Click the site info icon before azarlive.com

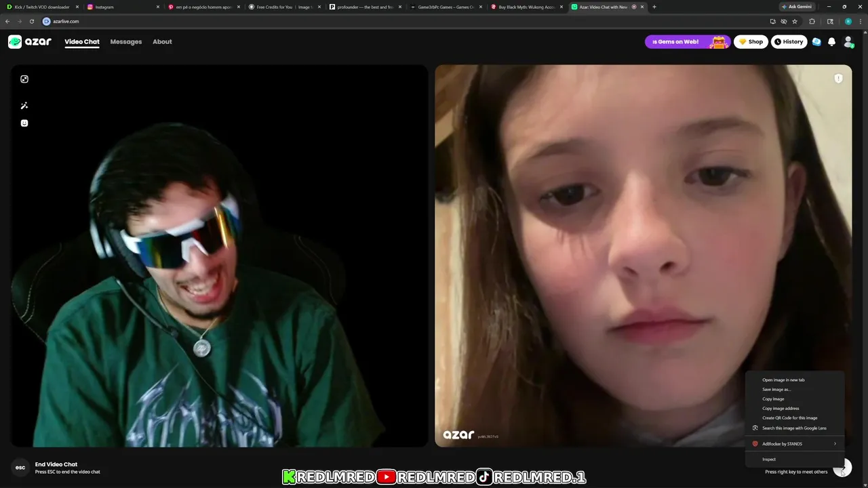coord(47,21)
